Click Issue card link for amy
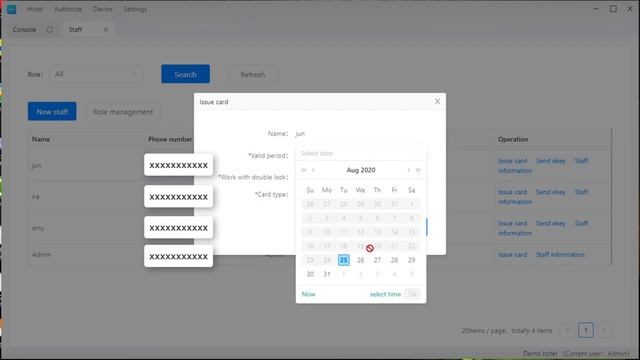Screen dimensions: 640x360 click(512, 223)
